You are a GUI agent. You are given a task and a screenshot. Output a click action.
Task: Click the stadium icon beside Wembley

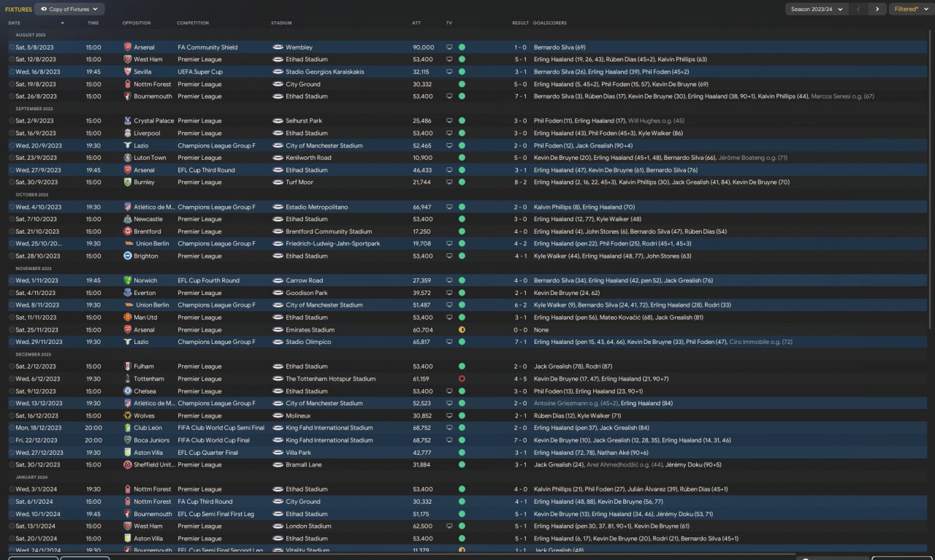coord(278,47)
